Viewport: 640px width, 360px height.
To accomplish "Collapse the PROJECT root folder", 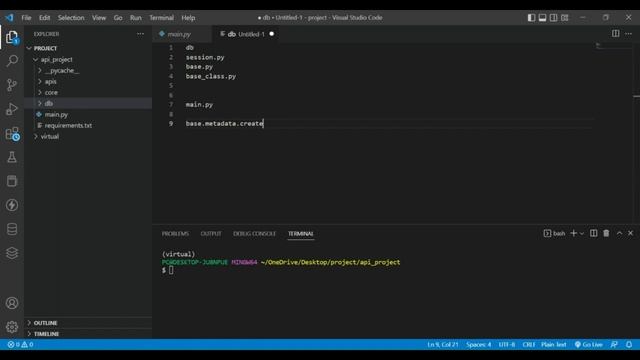I will click(x=29, y=48).
